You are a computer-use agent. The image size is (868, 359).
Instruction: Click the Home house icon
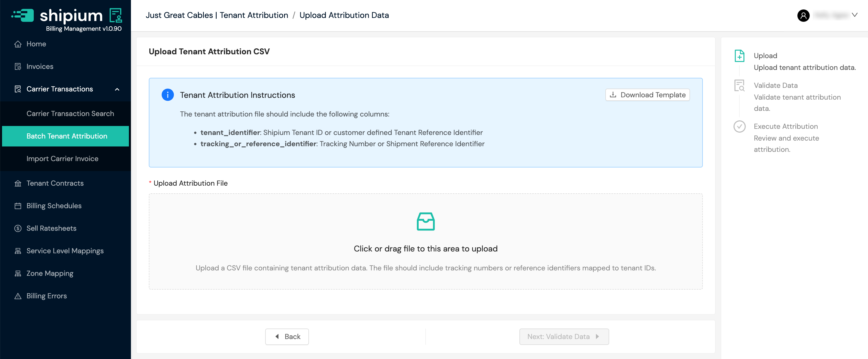pos(18,44)
